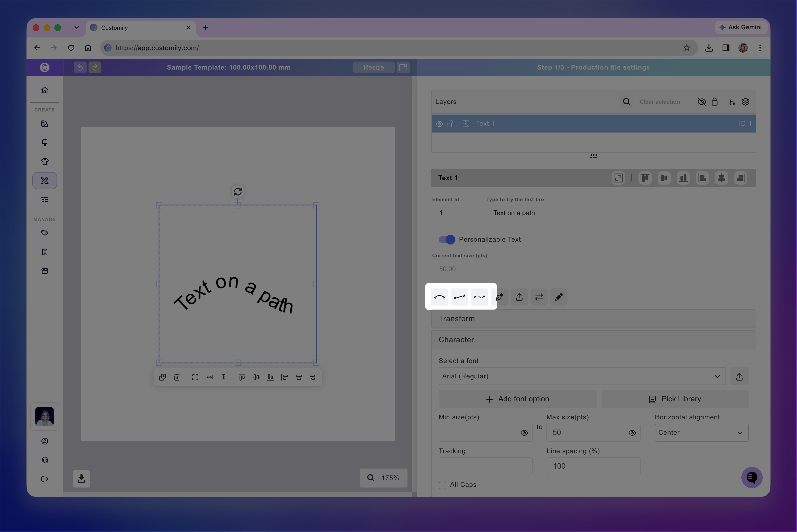
Task: Collapse the Character section
Action: pos(593,340)
